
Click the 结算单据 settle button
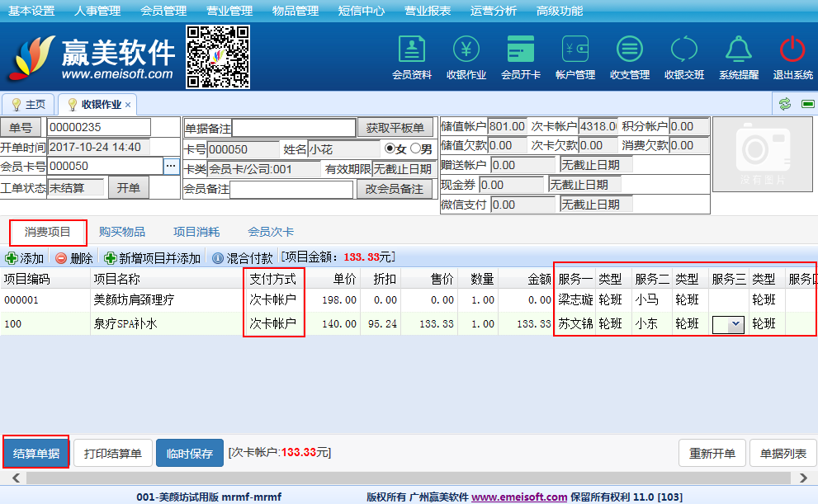pos(36,454)
